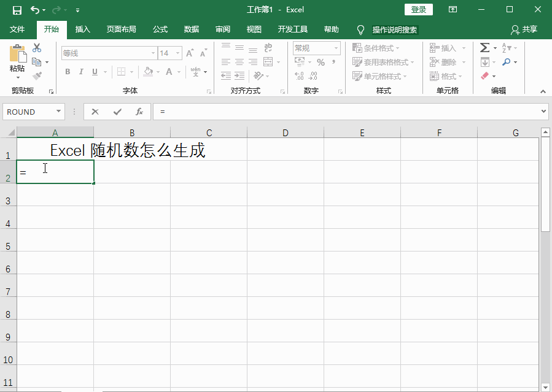The height and width of the screenshot is (392, 552).
Task: Toggle Underline formatting
Action: (x=95, y=72)
